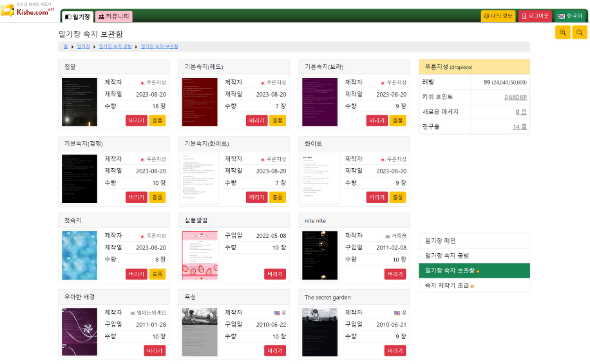Open the 한국어 language selector
This screenshot has width=590, height=364.
[x=570, y=16]
